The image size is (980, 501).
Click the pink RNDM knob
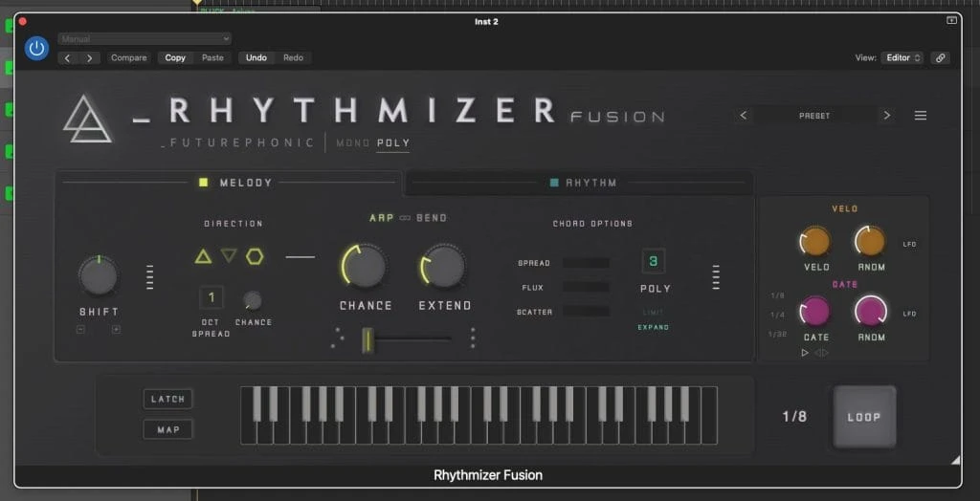[871, 311]
